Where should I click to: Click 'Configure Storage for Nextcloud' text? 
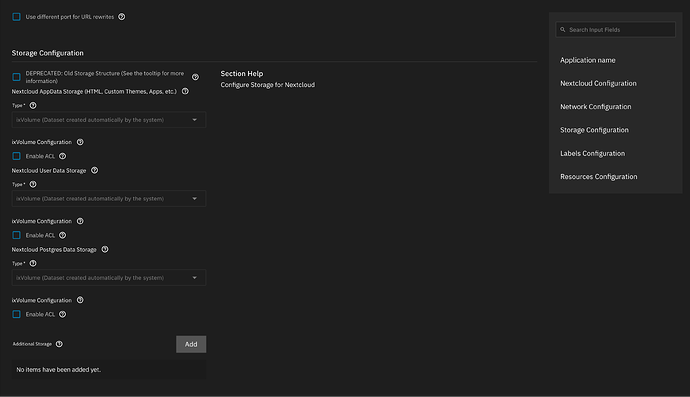[268, 85]
